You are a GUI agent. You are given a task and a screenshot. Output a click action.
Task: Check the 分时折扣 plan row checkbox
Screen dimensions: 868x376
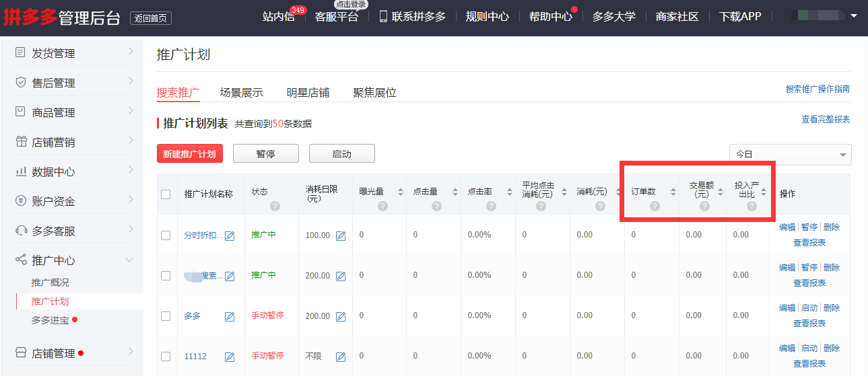166,235
